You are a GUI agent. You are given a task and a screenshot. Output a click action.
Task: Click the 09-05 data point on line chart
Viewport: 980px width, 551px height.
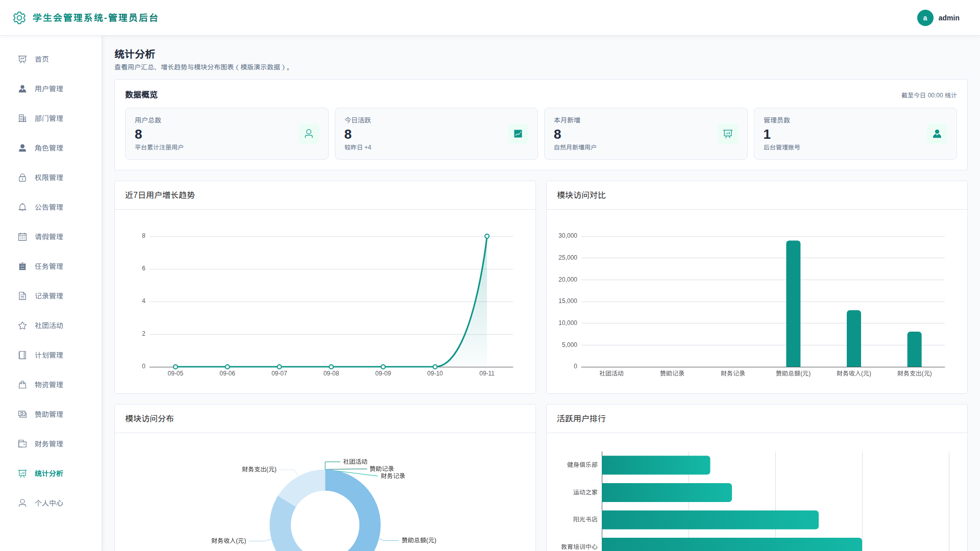coord(176,367)
